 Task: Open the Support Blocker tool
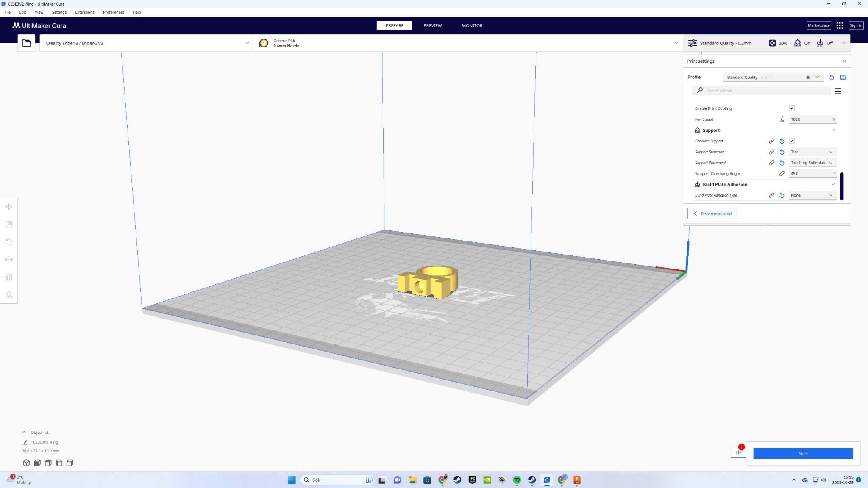8,295
